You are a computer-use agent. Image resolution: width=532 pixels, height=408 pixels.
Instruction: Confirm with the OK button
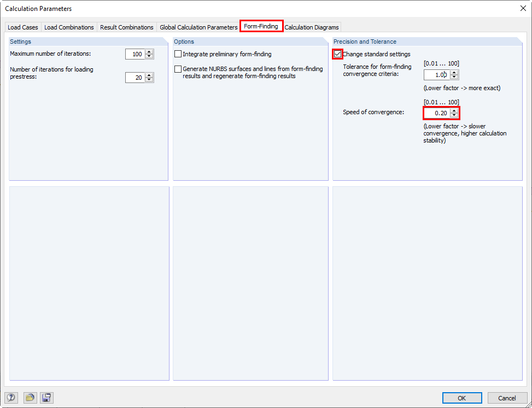click(x=462, y=398)
